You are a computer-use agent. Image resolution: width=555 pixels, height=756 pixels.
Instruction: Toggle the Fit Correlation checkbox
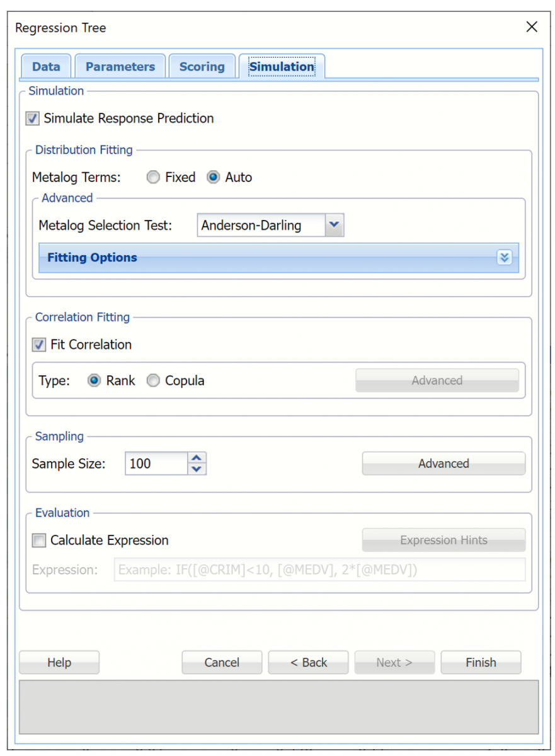(39, 345)
